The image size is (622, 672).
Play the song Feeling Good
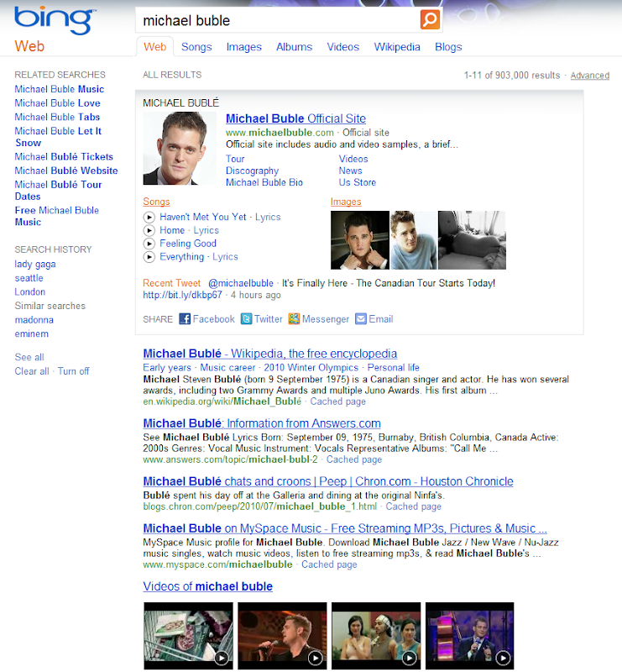pos(149,244)
